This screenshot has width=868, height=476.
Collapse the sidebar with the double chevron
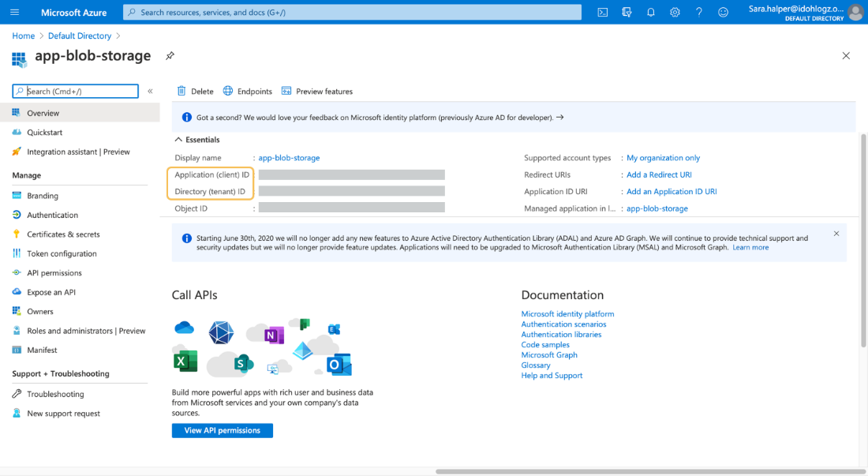click(150, 92)
